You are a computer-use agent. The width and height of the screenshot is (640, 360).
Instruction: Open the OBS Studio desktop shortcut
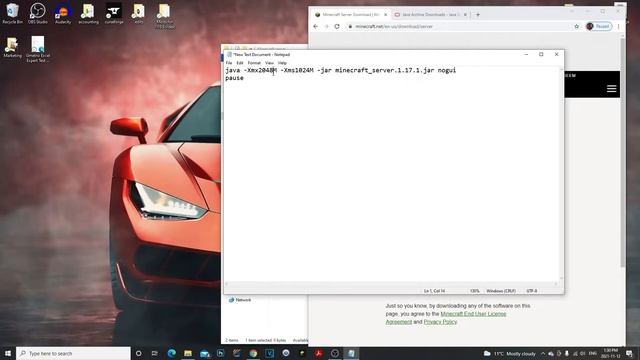[38, 13]
